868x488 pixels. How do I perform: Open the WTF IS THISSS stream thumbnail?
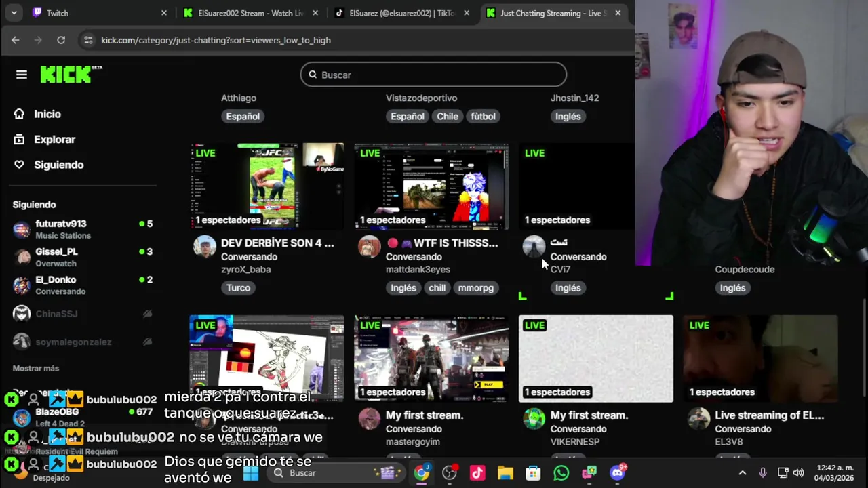[x=431, y=186]
